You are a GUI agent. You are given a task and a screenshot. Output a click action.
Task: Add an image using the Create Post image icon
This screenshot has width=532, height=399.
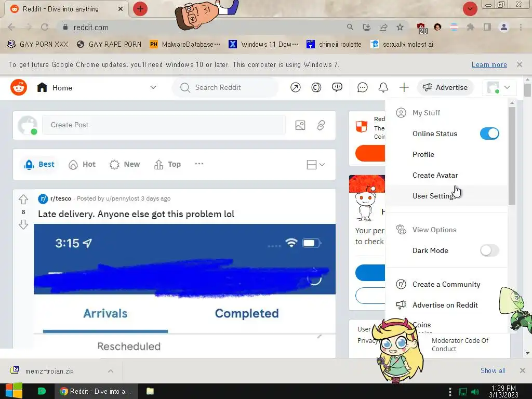pyautogui.click(x=300, y=125)
